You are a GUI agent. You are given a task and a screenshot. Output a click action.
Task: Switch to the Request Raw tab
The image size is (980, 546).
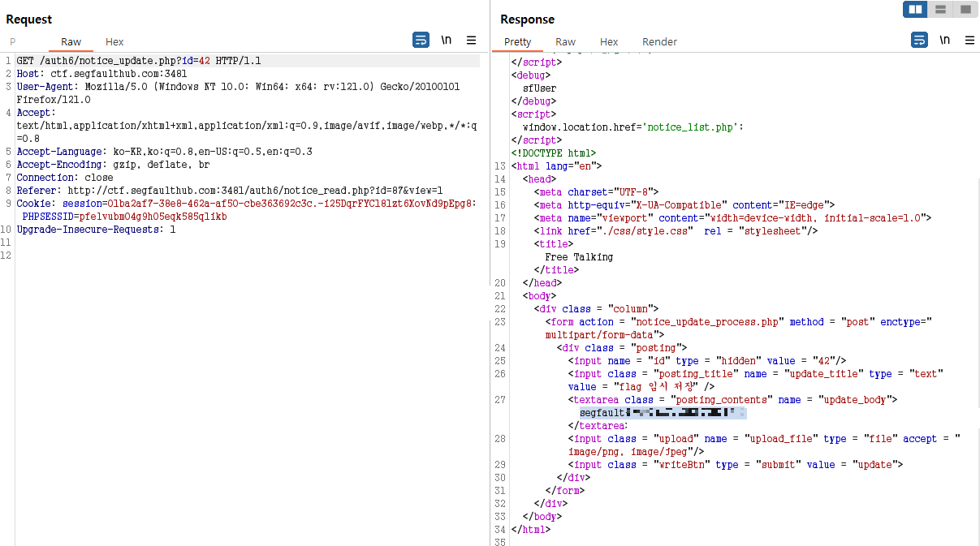(71, 42)
